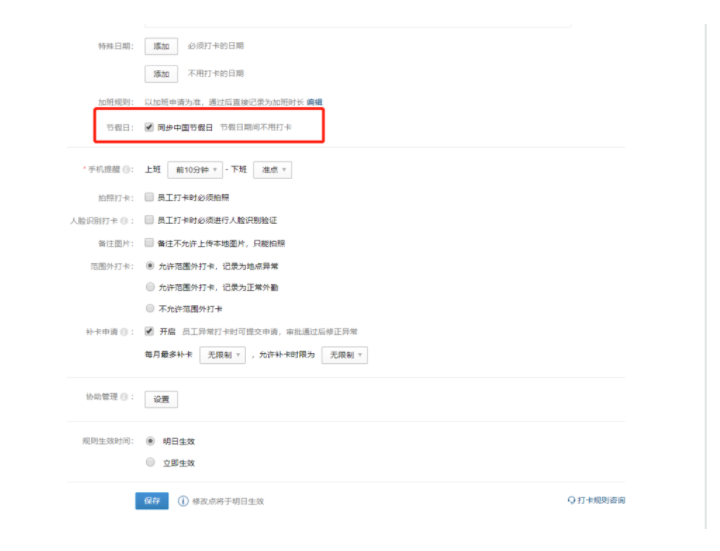Enable 必须进行人脸识别验证 checkbox
The height and width of the screenshot is (551, 720).
tap(149, 220)
